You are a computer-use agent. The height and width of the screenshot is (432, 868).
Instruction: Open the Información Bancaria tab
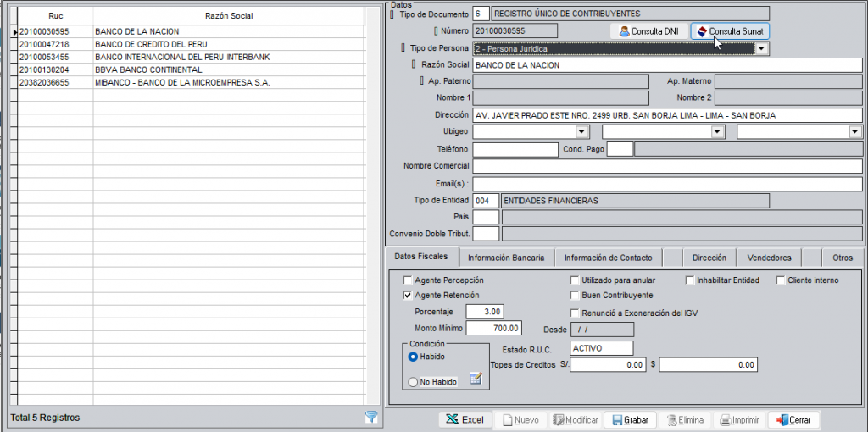point(507,258)
